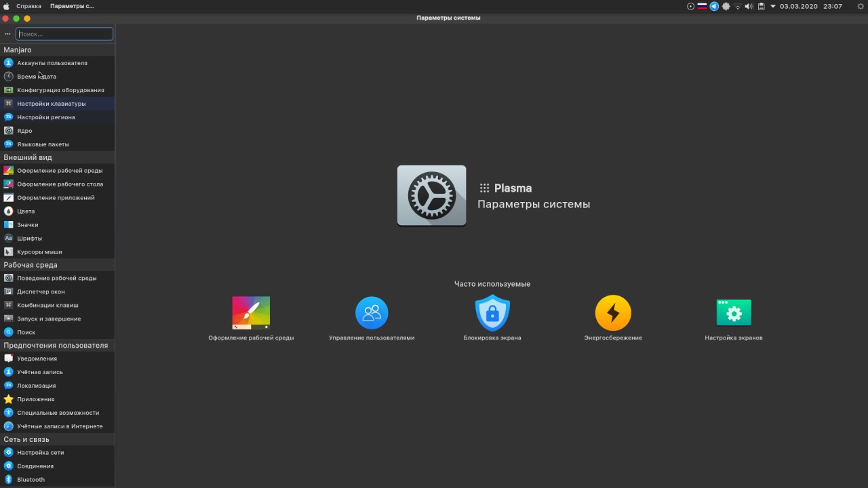This screenshot has height=488, width=868.
Task: Click the media player tray icon
Action: pos(691,6)
